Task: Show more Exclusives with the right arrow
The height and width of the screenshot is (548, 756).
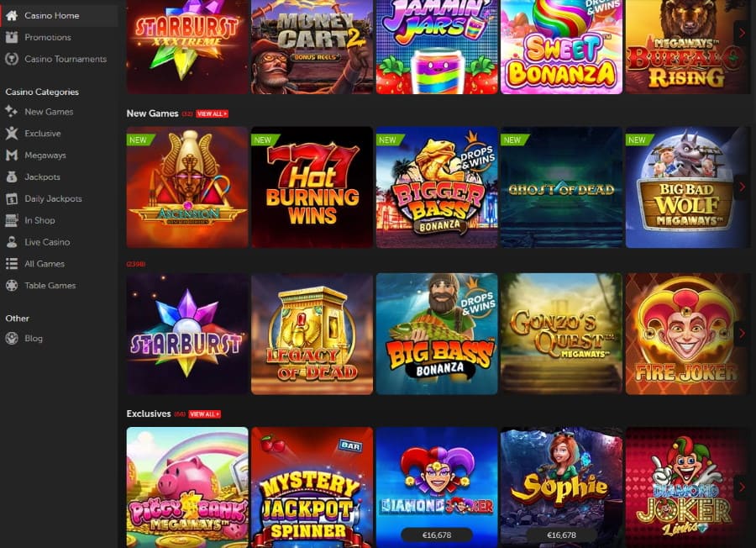Action: (742, 487)
